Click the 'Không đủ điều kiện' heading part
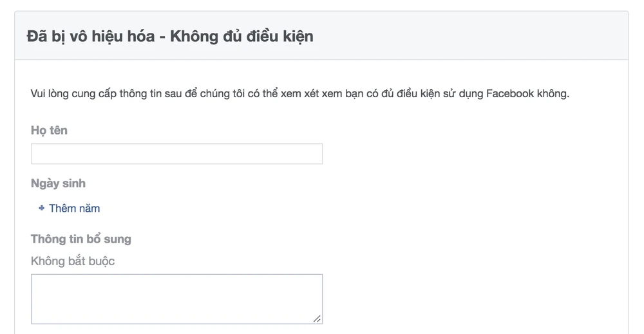The width and height of the screenshot is (644, 334). [242, 36]
